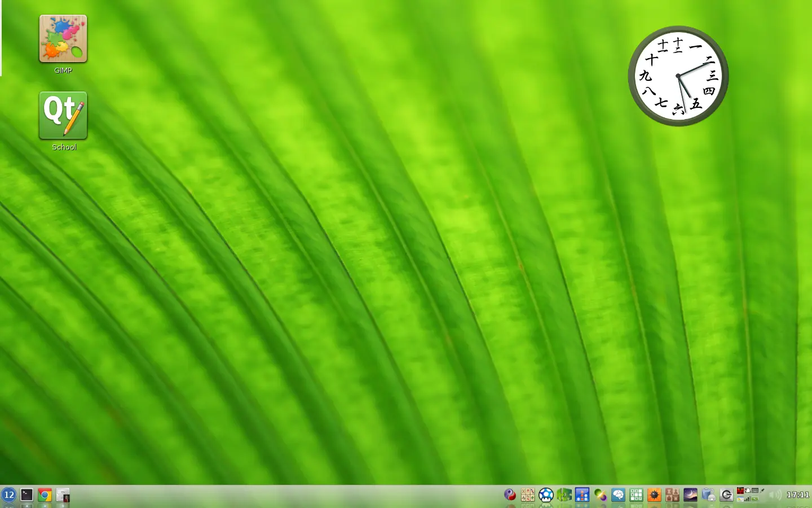Toggle the pushpin icon in the system tray
812x508 pixels.
click(761, 491)
